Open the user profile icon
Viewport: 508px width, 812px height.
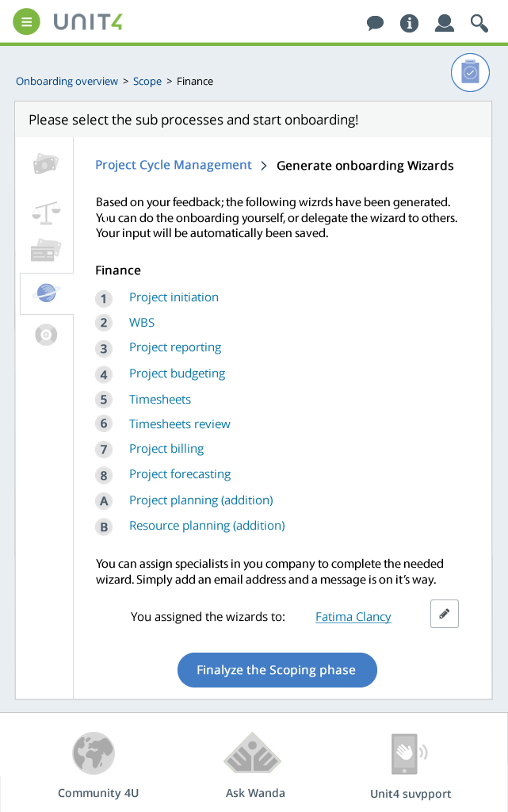tap(445, 23)
